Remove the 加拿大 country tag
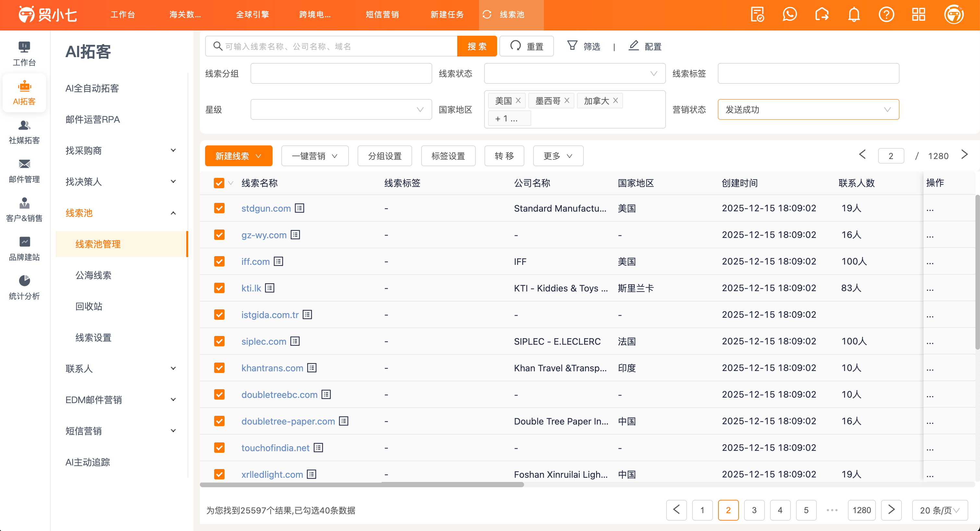 616,101
